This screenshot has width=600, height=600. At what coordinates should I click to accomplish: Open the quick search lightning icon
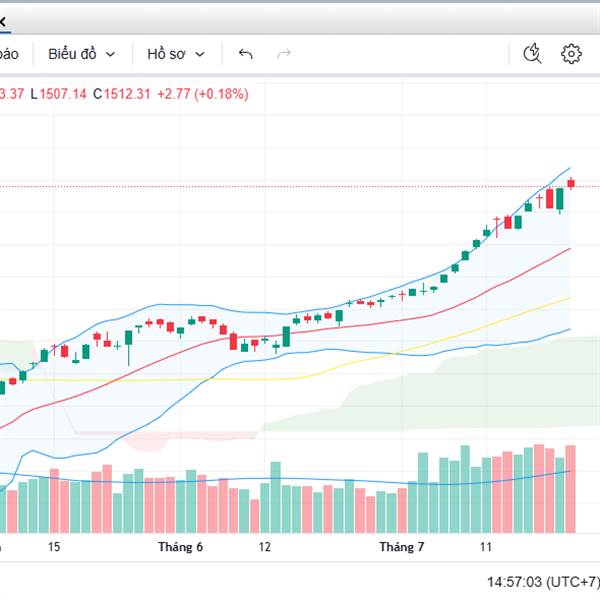(x=532, y=54)
